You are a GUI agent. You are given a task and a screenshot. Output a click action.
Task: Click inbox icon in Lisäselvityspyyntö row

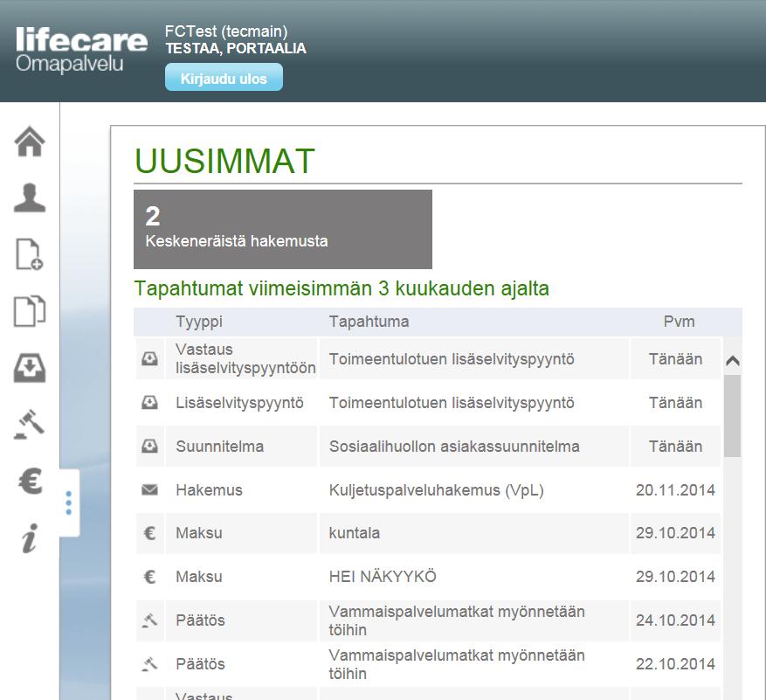(x=149, y=402)
